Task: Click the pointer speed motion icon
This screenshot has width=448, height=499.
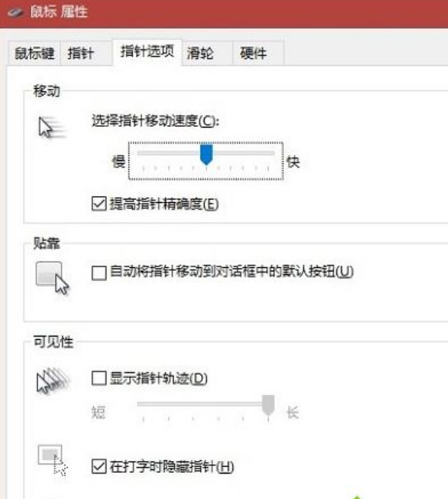Action: 52,128
